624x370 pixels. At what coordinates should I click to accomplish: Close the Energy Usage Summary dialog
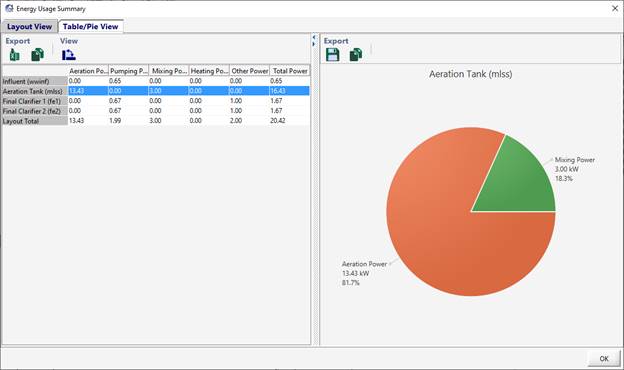coord(615,8)
